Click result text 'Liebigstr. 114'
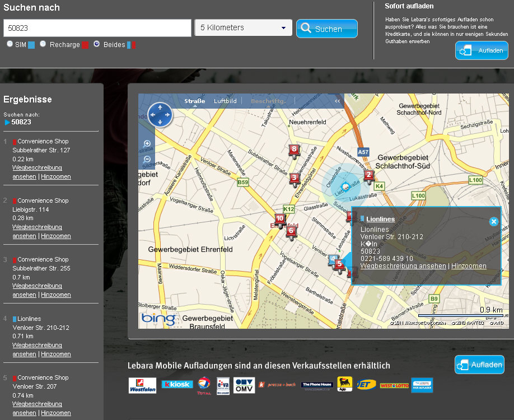 pos(30,209)
